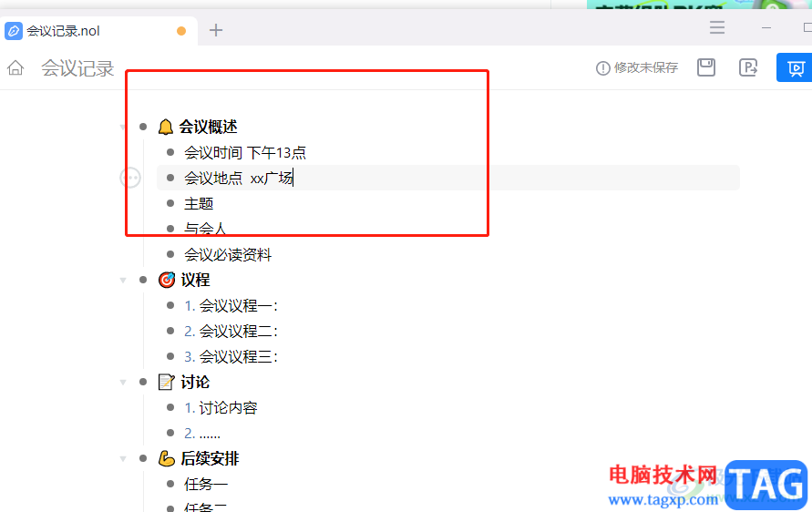
Task: Click the bullet of 会议时间 下午13点
Action: click(170, 152)
